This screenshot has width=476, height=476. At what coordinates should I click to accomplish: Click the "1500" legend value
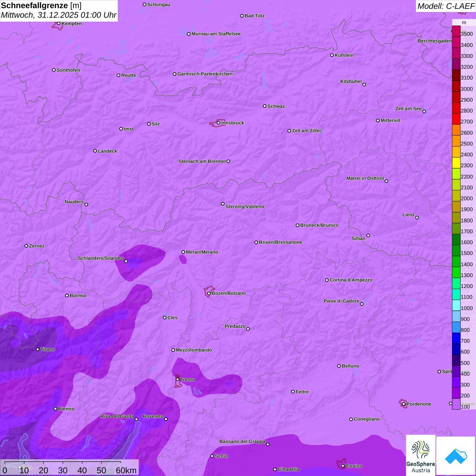467,253
